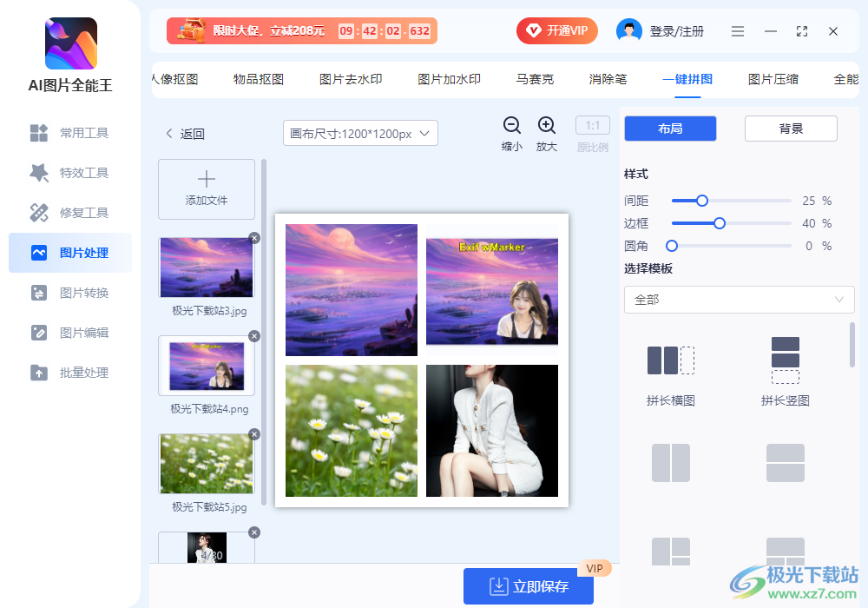Zoom in using the 放大 icon

[x=547, y=124]
